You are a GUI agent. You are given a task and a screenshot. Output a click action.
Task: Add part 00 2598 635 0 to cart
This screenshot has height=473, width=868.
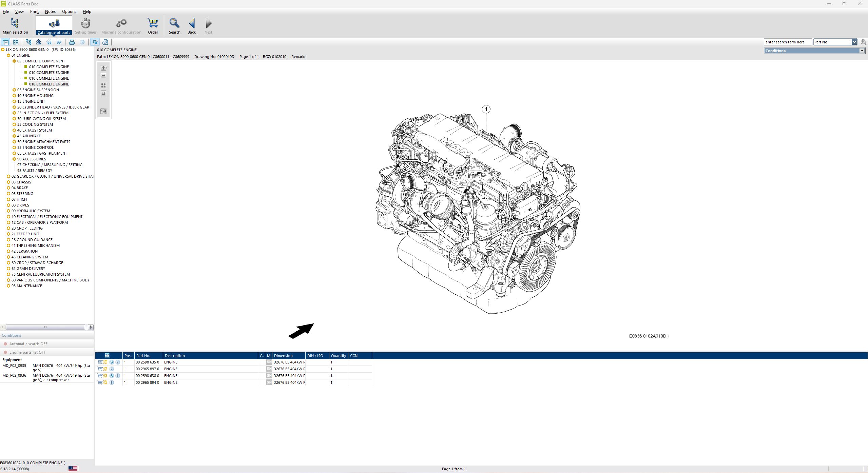point(100,362)
